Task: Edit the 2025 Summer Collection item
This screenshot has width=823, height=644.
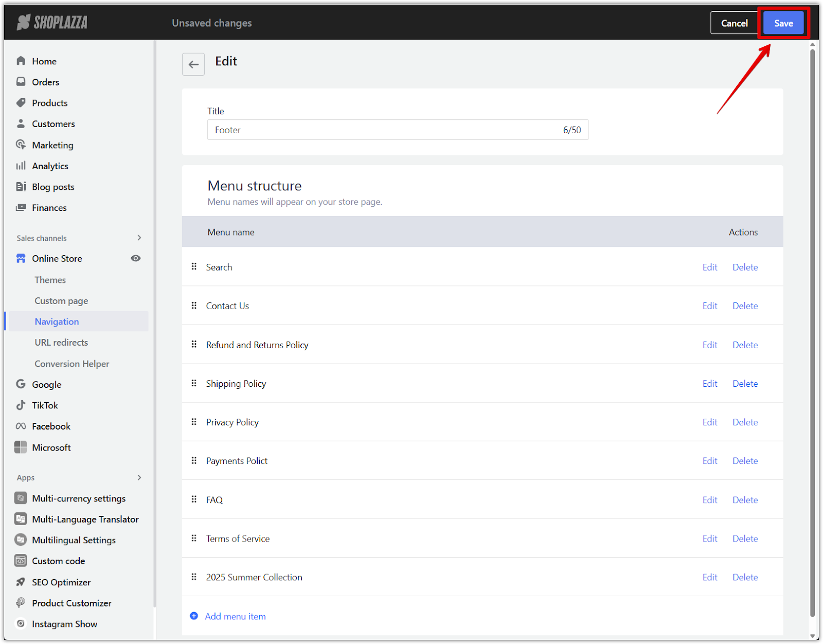Action: [710, 577]
